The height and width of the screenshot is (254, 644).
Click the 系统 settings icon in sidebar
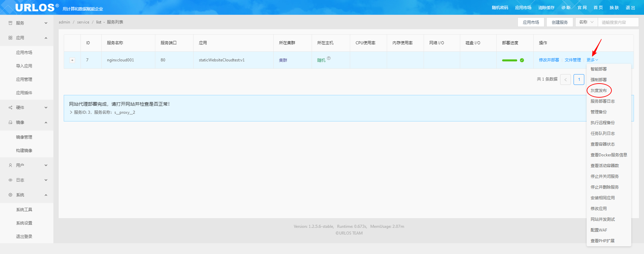pyautogui.click(x=10, y=195)
